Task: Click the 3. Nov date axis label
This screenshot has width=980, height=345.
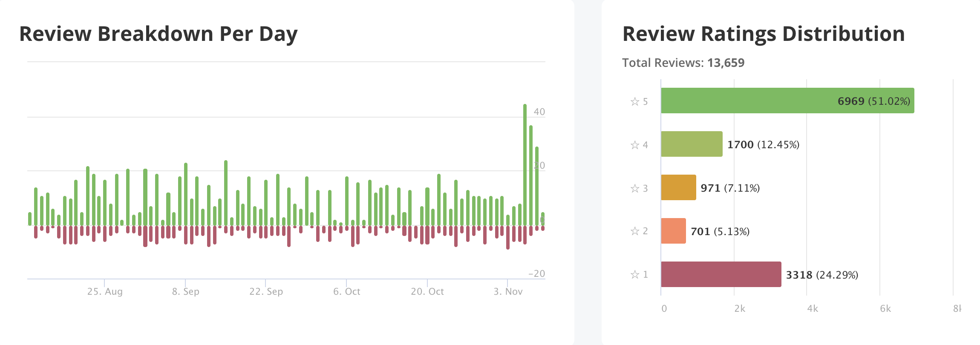Action: coord(508,292)
